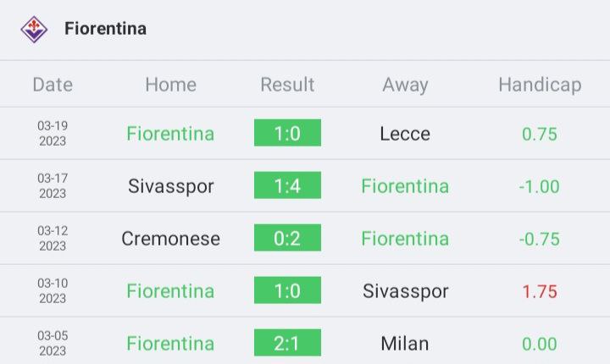Click the Cremonese home team name
This screenshot has width=610, height=364.
171,239
